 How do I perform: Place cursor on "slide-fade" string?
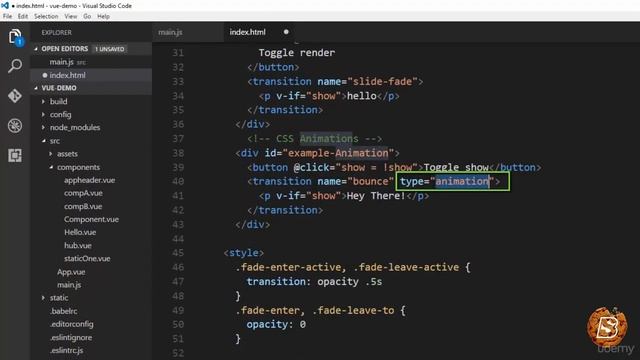382,82
